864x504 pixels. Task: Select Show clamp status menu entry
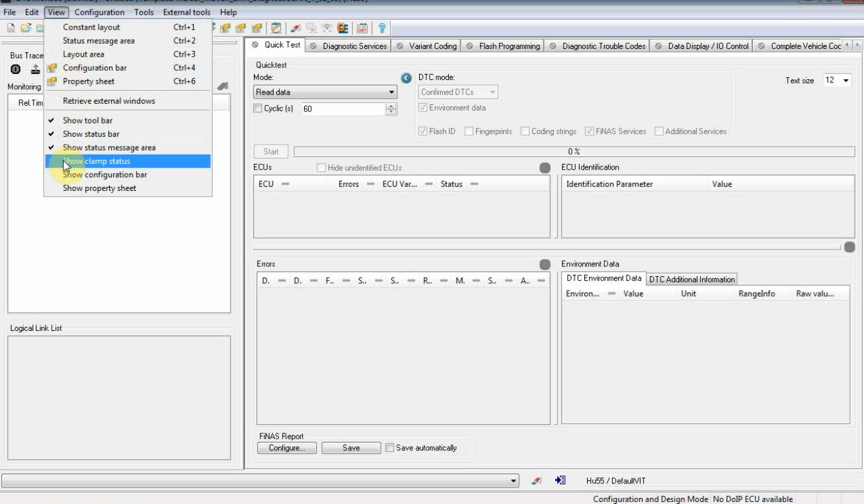point(97,161)
